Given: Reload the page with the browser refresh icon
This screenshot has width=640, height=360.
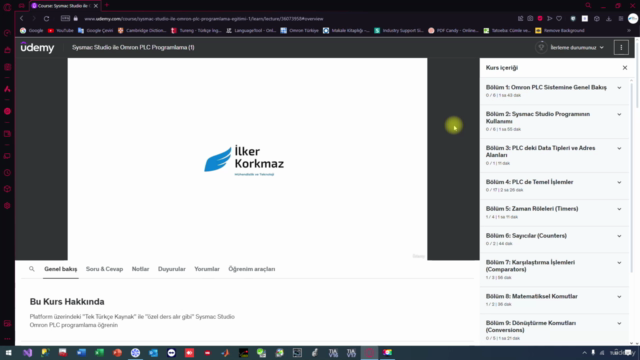Looking at the screenshot, I should click(47, 18).
